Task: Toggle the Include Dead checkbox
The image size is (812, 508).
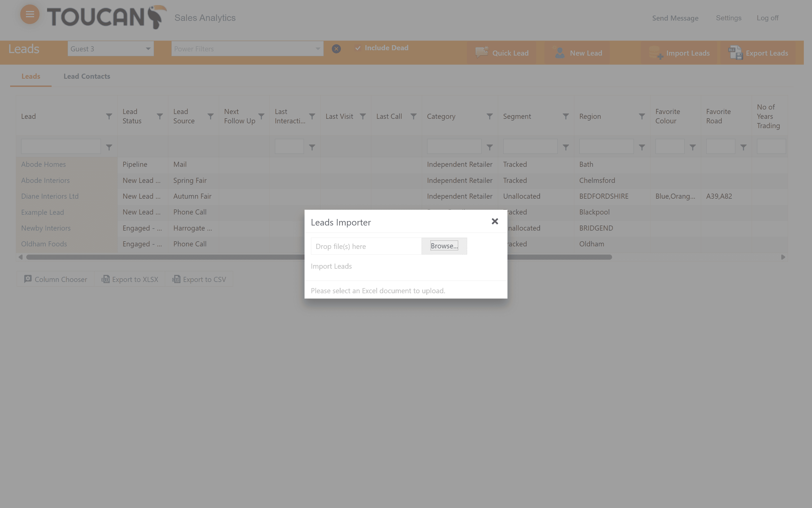Action: [358, 48]
